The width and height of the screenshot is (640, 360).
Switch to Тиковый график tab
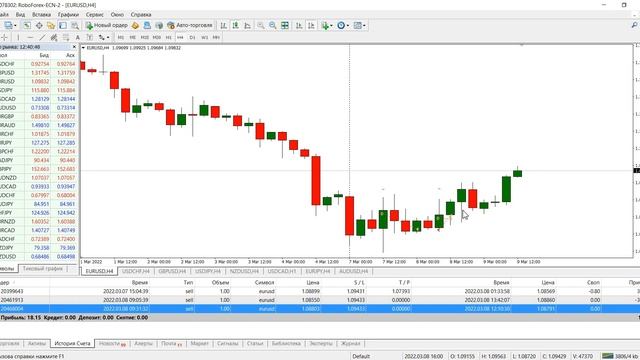tap(43, 269)
